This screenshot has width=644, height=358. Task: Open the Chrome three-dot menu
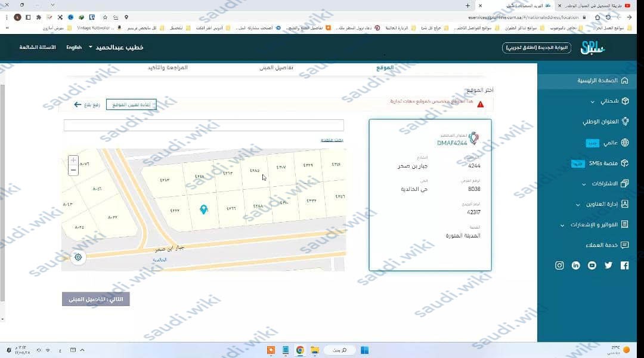click(7, 17)
